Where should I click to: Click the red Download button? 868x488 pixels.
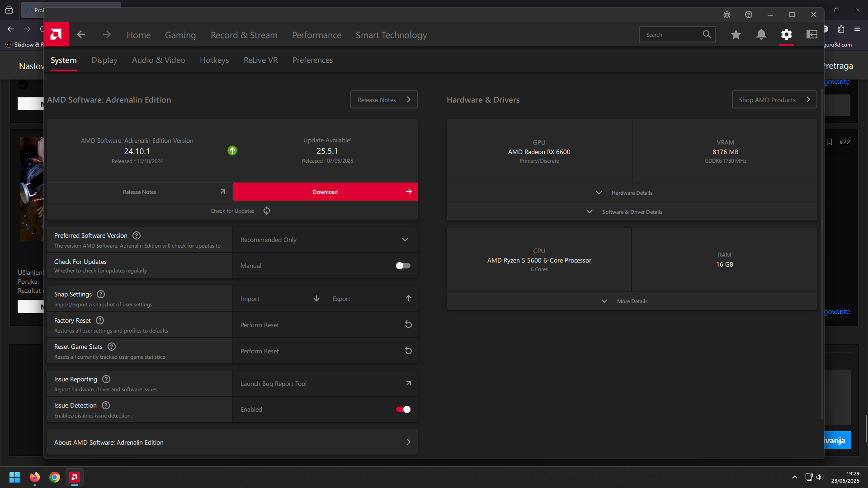click(x=325, y=192)
